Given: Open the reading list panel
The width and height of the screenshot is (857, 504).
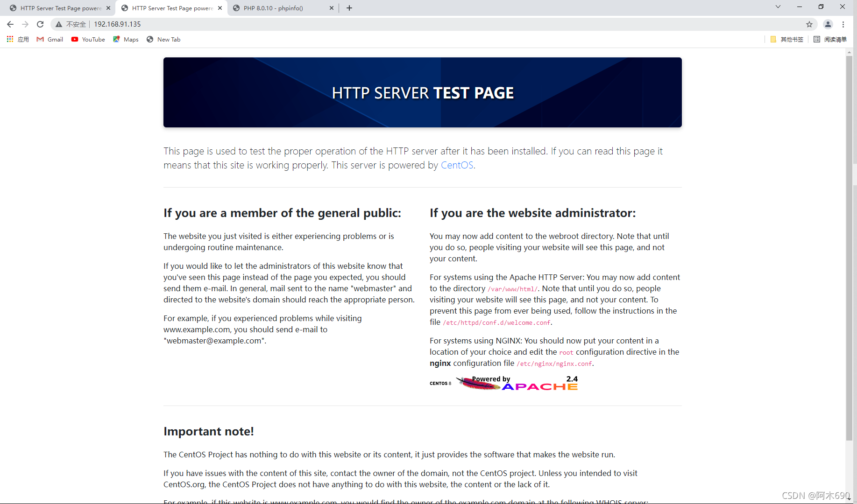Looking at the screenshot, I should pos(830,39).
